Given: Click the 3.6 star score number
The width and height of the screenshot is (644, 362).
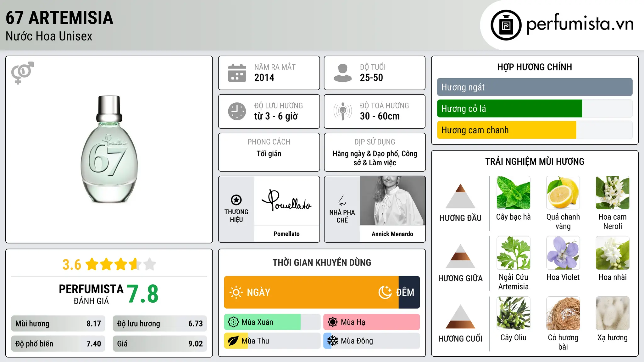Looking at the screenshot, I should coord(72,265).
